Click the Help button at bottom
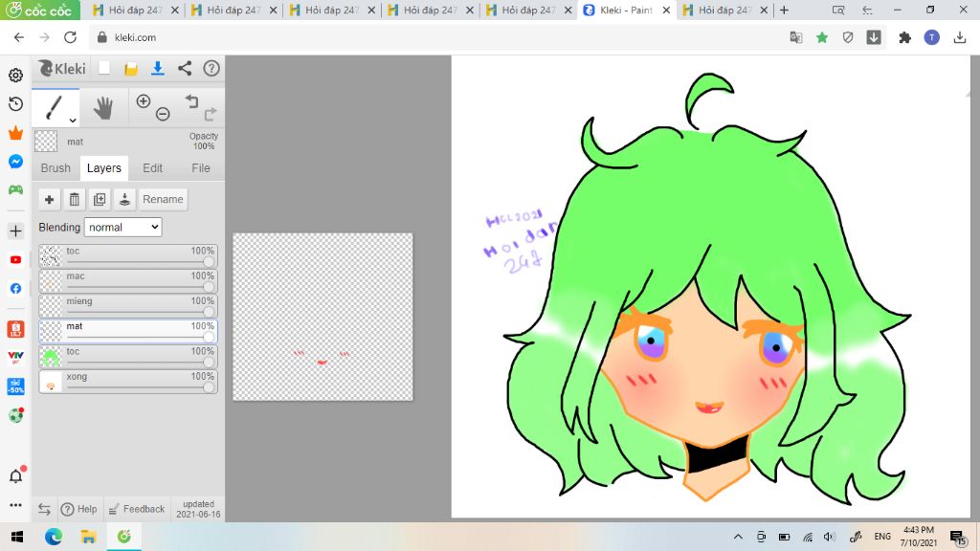Image resolution: width=980 pixels, height=551 pixels. [x=79, y=509]
